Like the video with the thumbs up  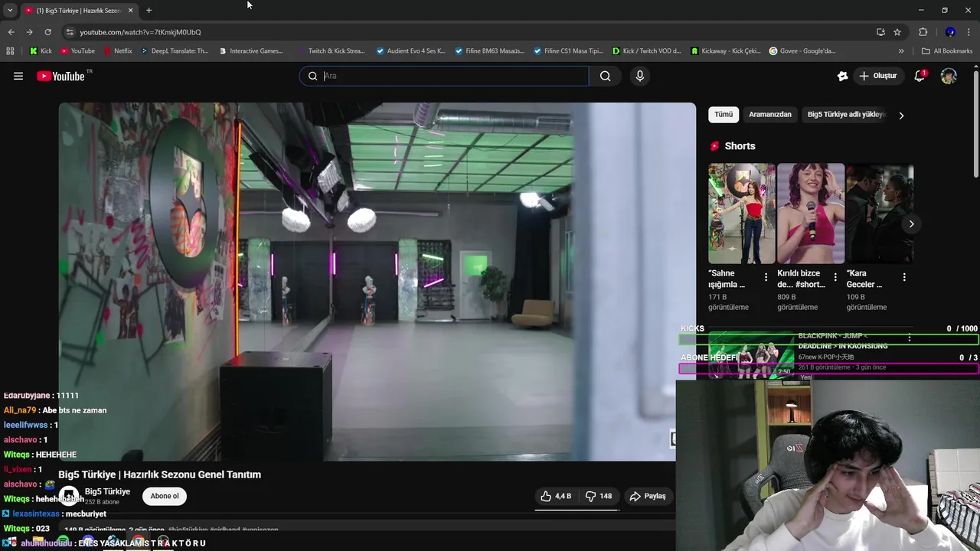[556, 496]
